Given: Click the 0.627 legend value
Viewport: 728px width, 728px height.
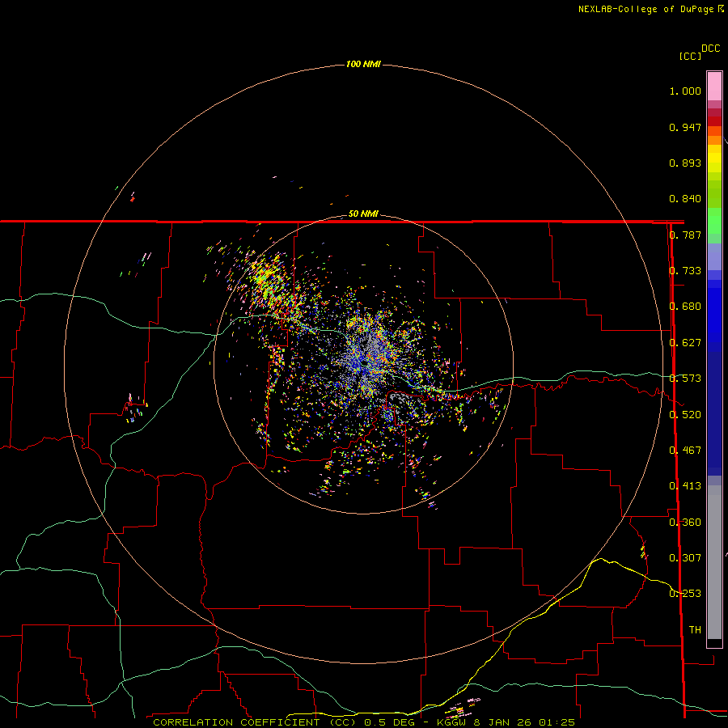Looking at the screenshot, I should [x=685, y=343].
